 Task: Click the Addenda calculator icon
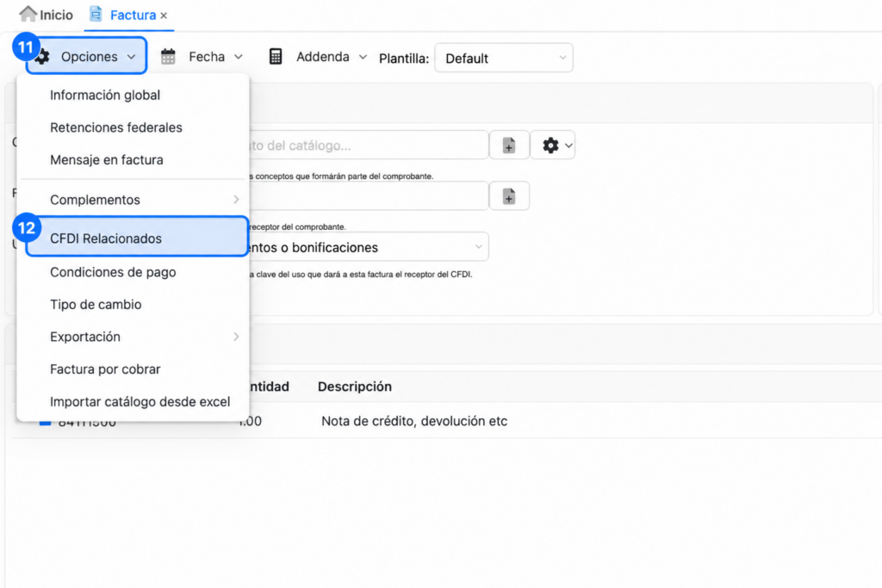click(276, 56)
